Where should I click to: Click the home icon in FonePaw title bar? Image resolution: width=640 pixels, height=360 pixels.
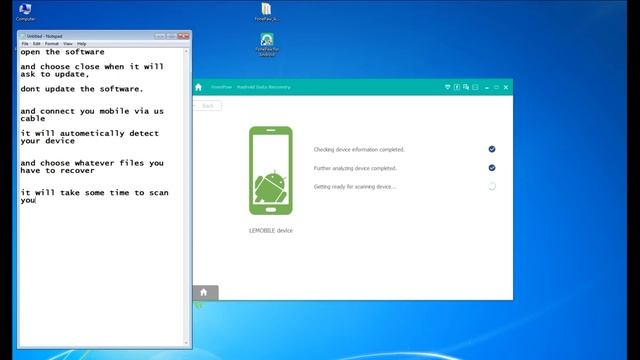(198, 87)
